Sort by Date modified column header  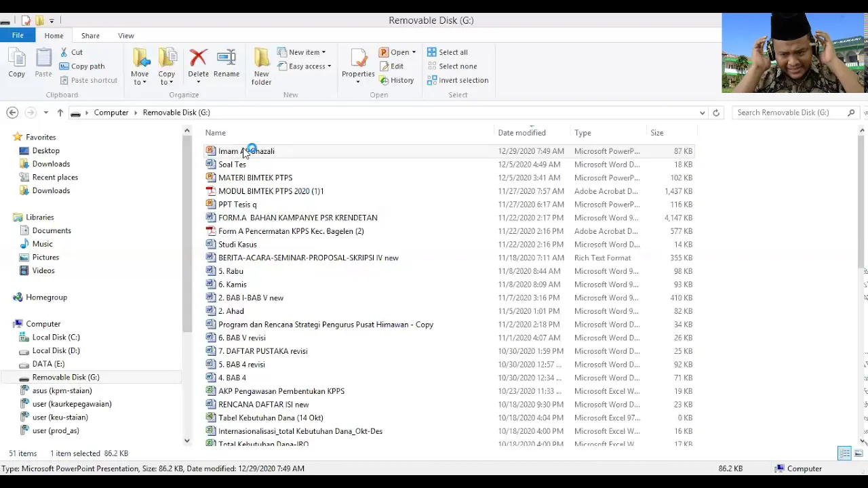pyautogui.click(x=521, y=133)
